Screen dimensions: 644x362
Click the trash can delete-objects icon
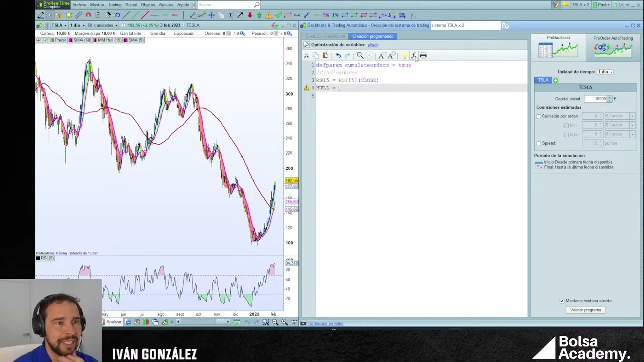click(98, 15)
